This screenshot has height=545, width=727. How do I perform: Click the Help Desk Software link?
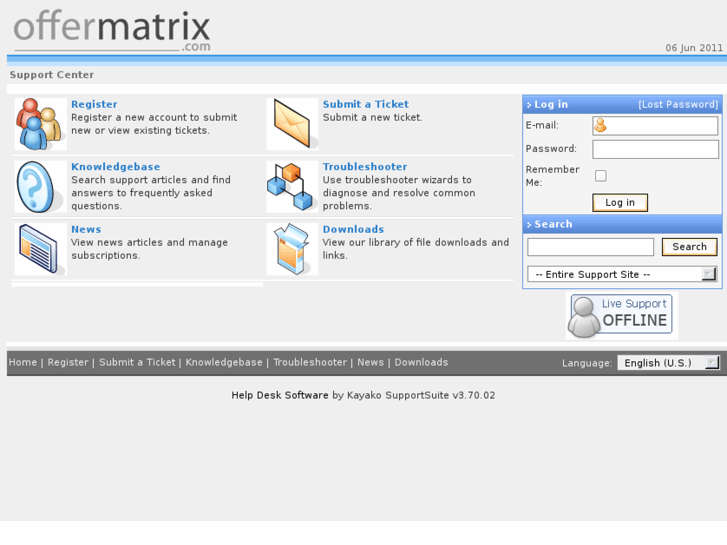point(280,395)
